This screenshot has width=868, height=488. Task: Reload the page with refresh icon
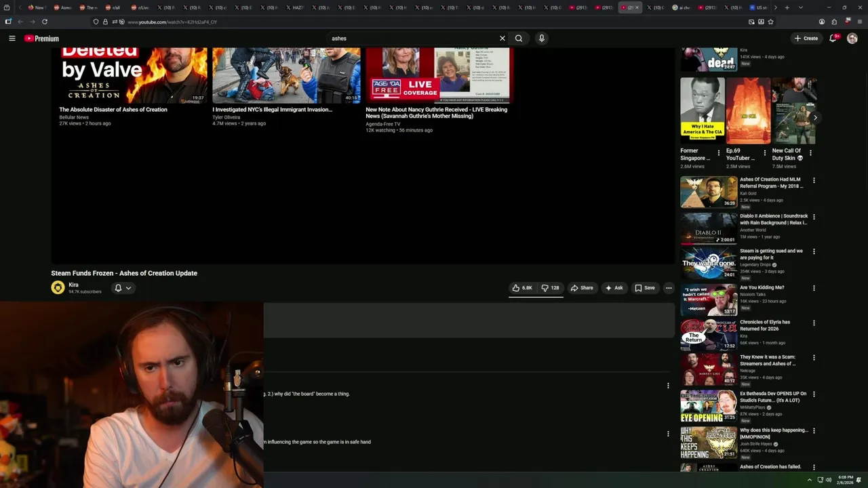click(45, 22)
